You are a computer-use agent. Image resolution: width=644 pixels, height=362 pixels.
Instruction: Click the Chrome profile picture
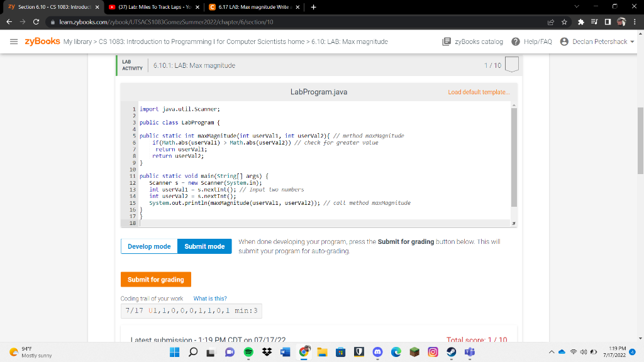[621, 22]
